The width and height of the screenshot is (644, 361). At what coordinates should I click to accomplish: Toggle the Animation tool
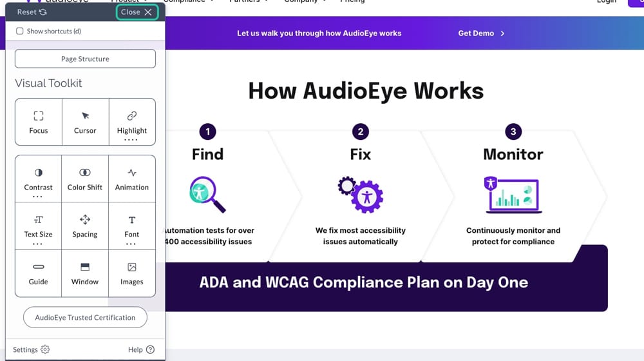click(132, 179)
